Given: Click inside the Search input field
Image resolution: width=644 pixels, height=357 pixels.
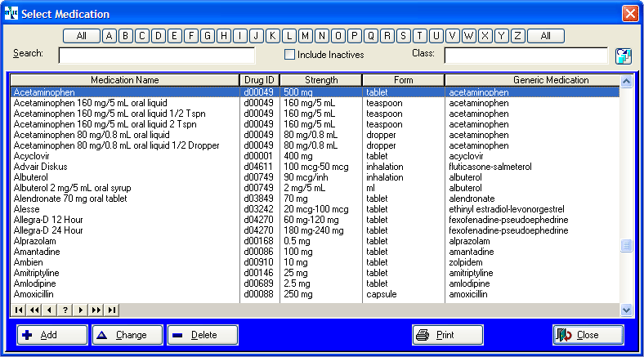Looking at the screenshot, I should coord(156,56).
